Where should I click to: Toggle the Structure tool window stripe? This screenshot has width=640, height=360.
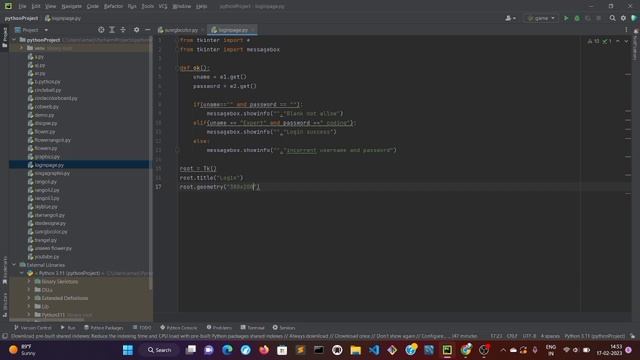pyautogui.click(x=4, y=304)
